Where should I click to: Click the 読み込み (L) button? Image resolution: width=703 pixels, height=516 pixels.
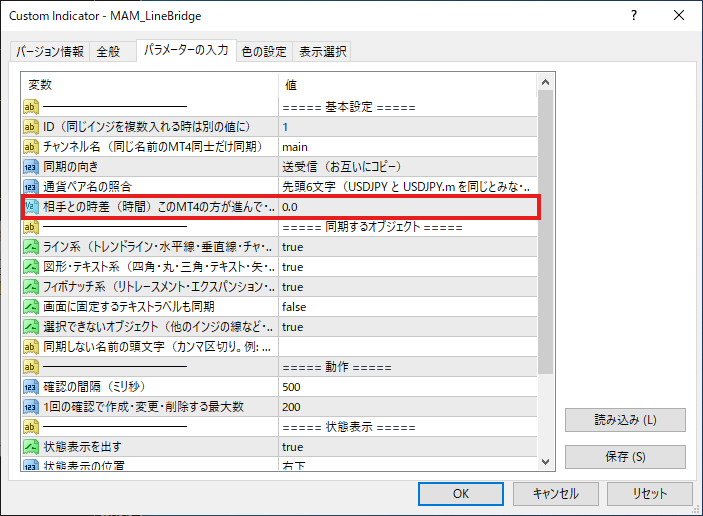(x=625, y=420)
